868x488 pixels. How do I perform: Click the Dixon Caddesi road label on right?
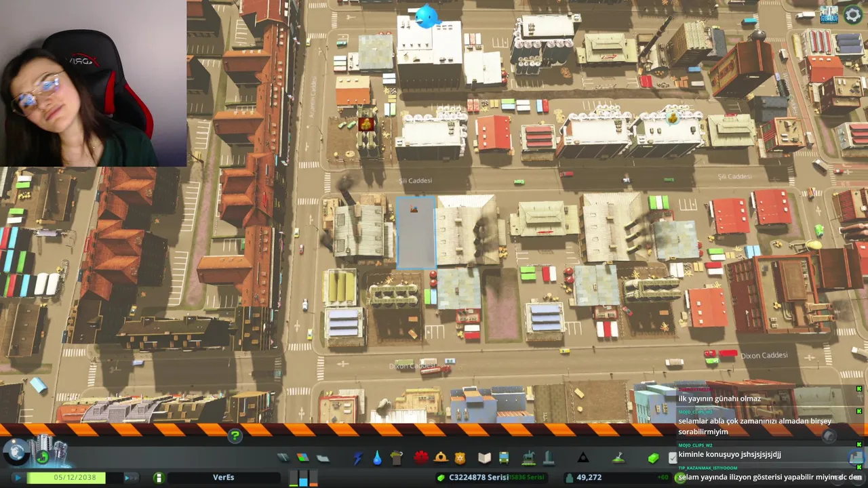(x=764, y=355)
